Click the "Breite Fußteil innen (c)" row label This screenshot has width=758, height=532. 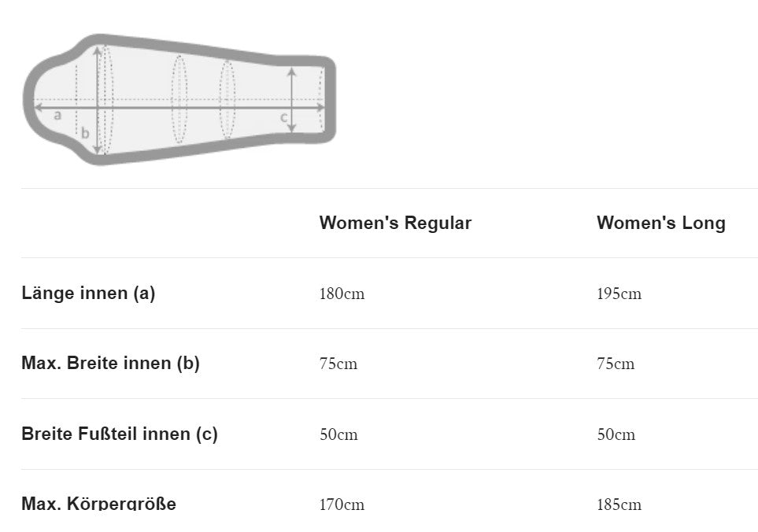pos(120,434)
